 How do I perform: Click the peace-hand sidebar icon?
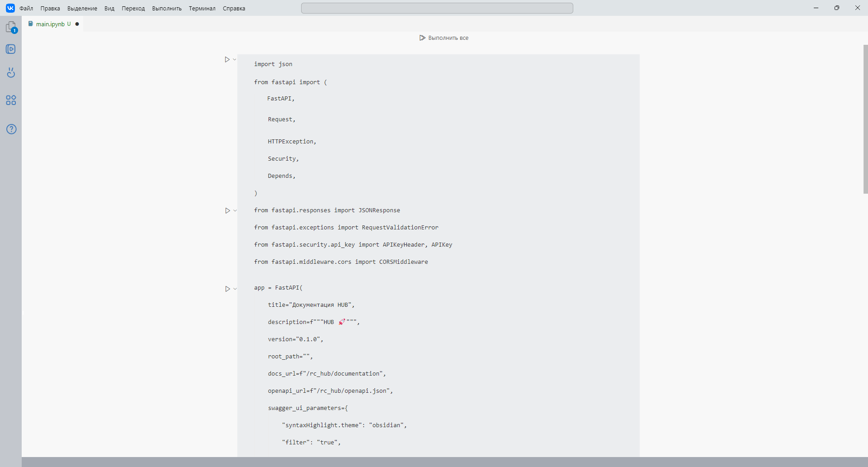click(x=11, y=72)
